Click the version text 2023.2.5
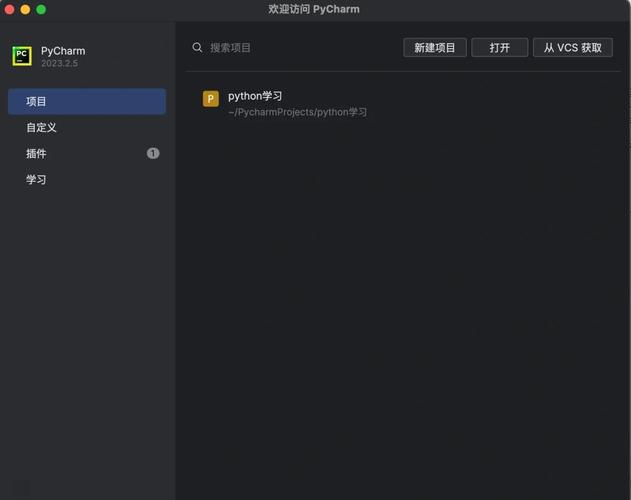631x500 pixels. (x=59, y=63)
